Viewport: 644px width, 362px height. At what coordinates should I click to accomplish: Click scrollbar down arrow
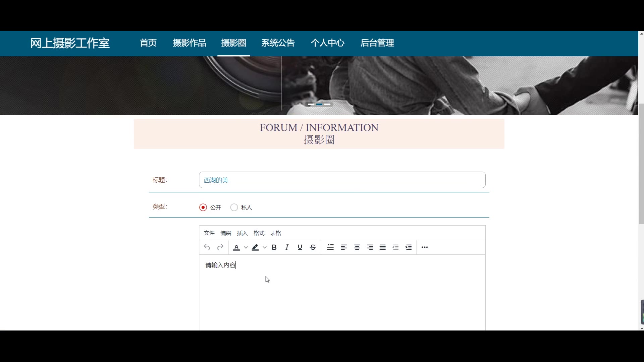[641, 328]
